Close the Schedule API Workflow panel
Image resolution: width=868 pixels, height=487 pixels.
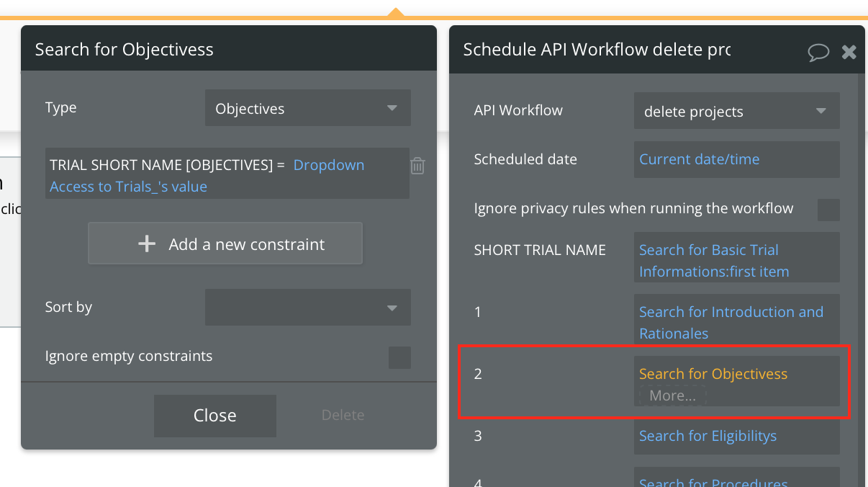[x=849, y=52]
